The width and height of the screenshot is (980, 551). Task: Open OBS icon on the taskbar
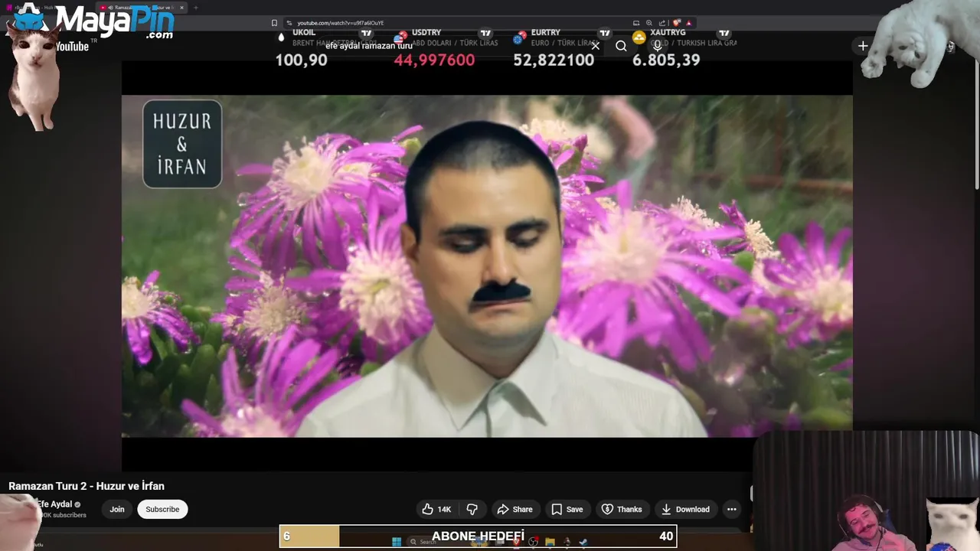(x=533, y=542)
